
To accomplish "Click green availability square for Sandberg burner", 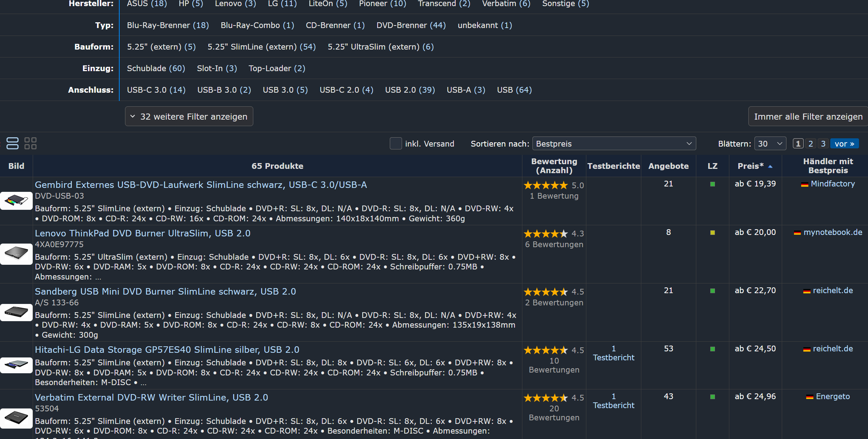I will point(712,291).
